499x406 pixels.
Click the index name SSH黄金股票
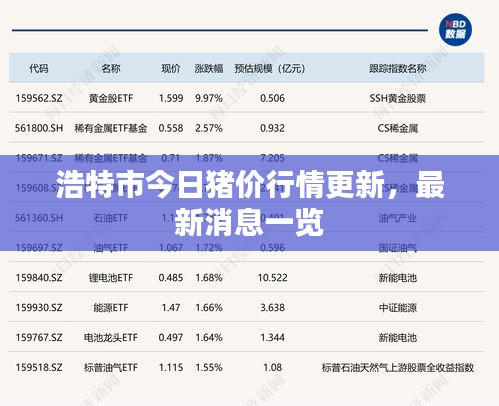[398, 98]
